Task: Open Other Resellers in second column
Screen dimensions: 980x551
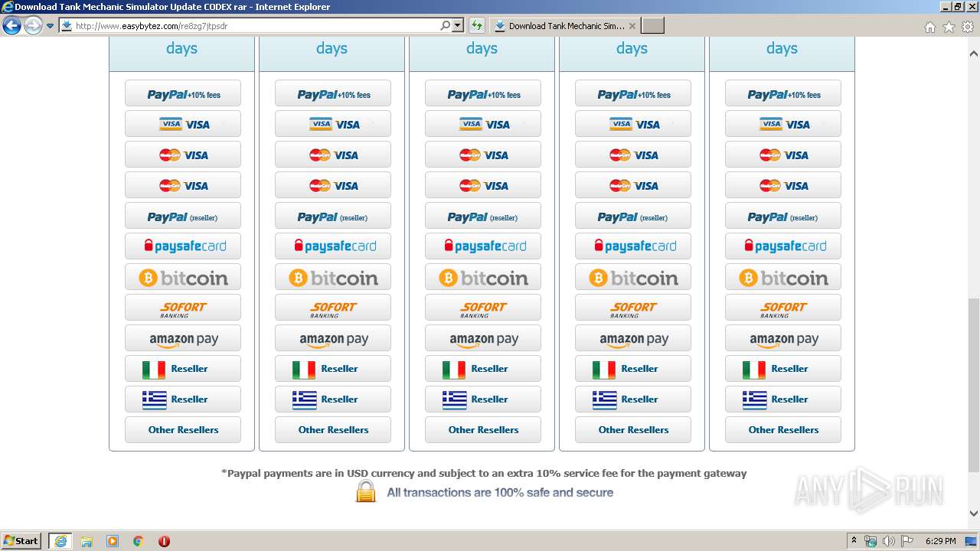Action: (x=333, y=430)
